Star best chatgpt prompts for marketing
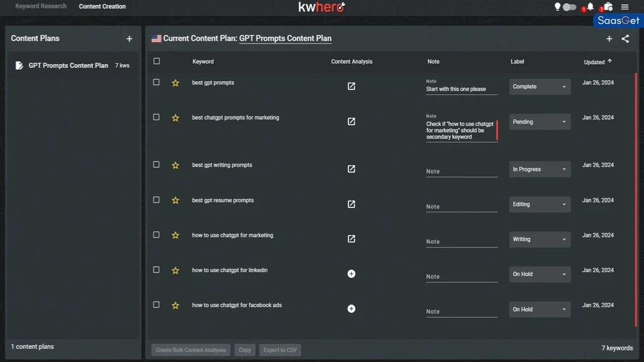644x362 pixels. [175, 118]
